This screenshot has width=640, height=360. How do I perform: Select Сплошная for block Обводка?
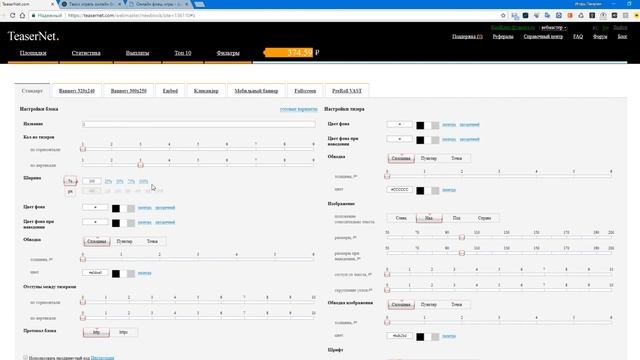[97, 242]
